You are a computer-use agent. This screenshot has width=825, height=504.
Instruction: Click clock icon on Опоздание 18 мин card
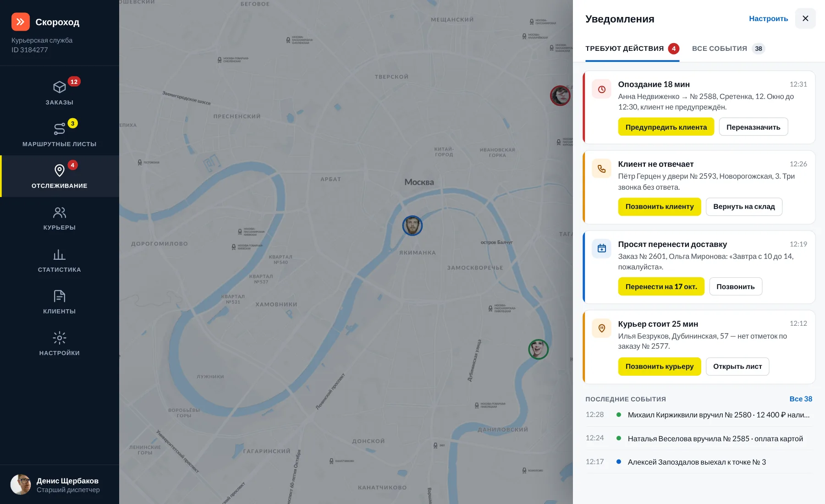click(602, 89)
